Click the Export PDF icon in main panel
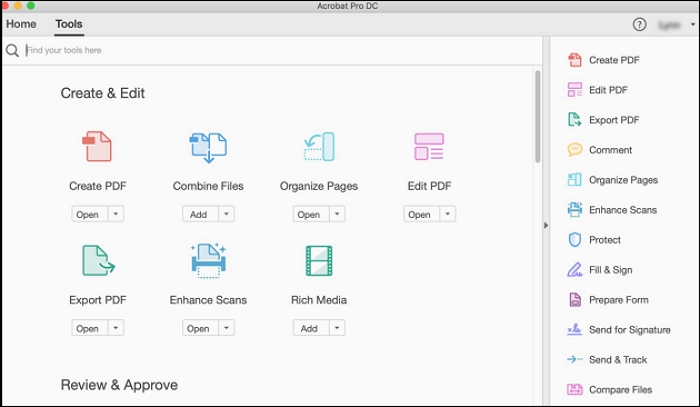 pyautogui.click(x=99, y=261)
